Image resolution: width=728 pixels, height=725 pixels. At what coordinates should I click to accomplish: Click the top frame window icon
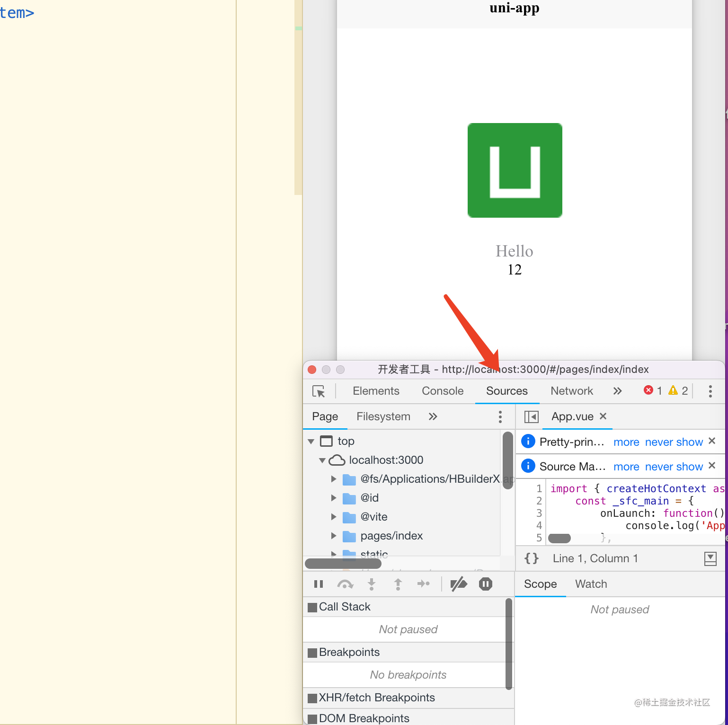coord(326,441)
